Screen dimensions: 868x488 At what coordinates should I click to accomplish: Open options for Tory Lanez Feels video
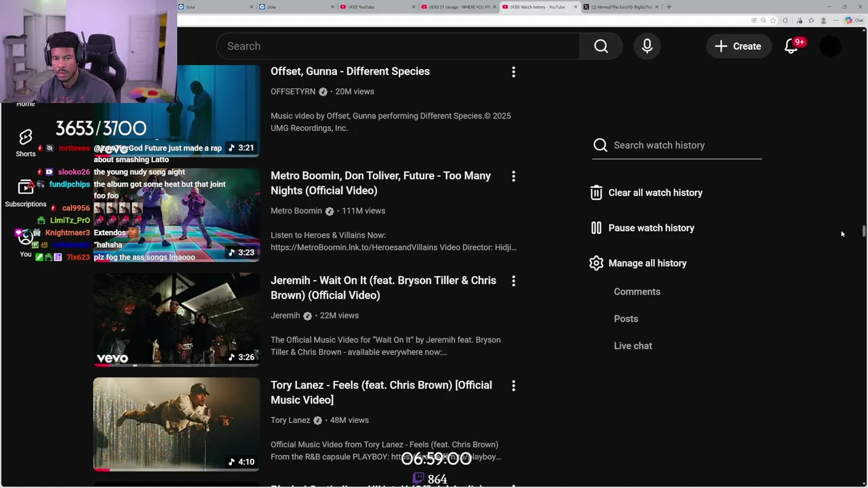tap(513, 386)
